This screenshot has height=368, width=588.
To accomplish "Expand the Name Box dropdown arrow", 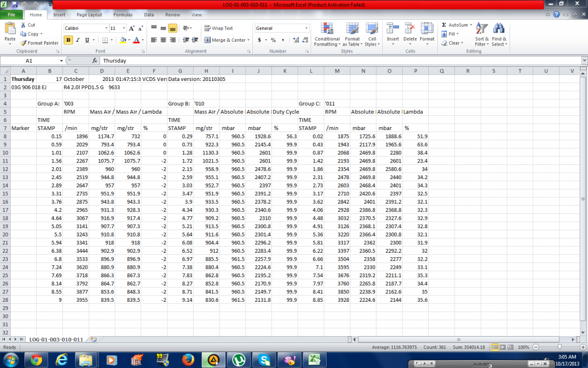I will 61,61.
